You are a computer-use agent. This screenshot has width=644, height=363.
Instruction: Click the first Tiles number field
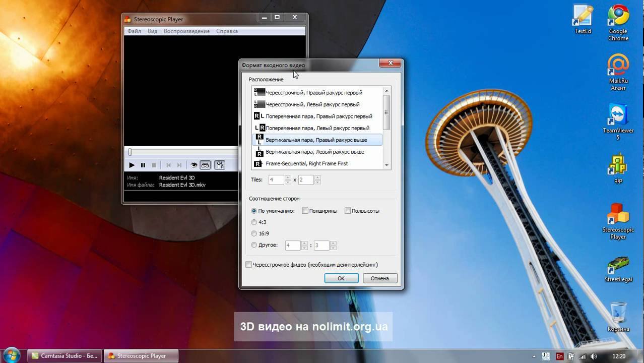(277, 180)
